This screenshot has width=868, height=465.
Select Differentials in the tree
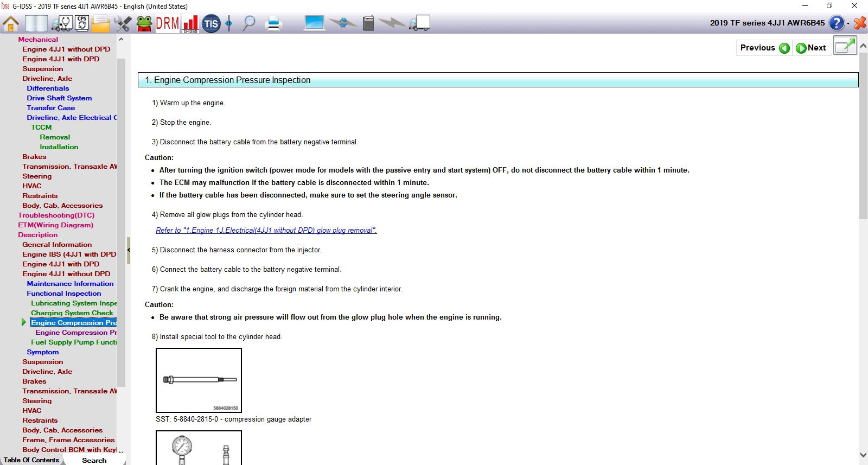[48, 88]
